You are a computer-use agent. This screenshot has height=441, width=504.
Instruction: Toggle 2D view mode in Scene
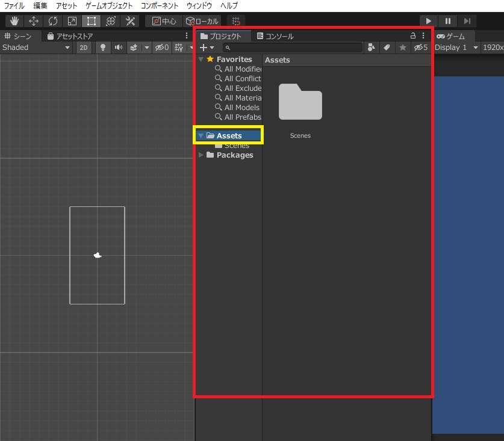[x=84, y=48]
